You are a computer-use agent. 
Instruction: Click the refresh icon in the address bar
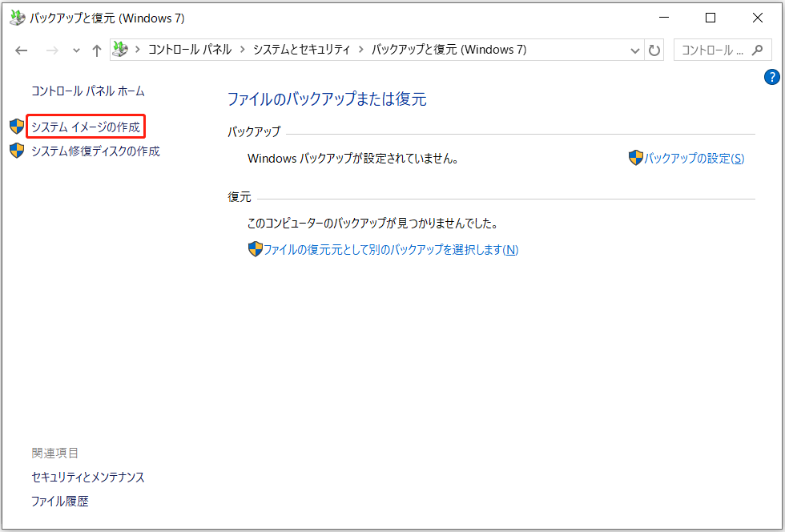tap(654, 50)
